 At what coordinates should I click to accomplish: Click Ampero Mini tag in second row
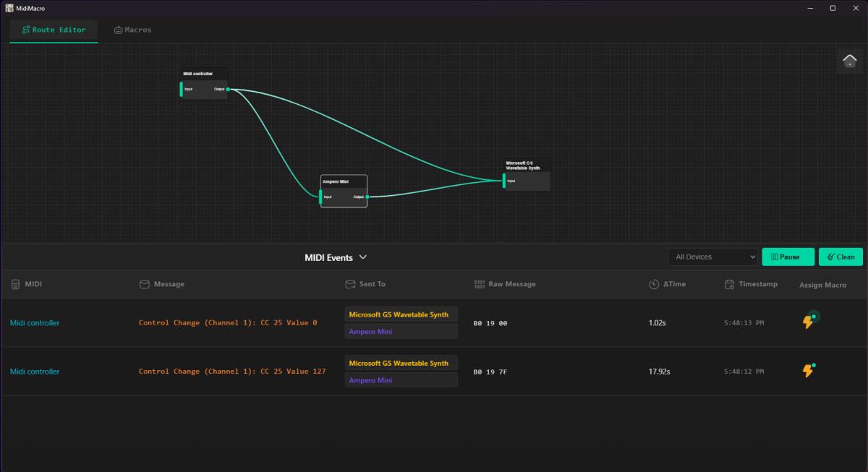tap(401, 380)
